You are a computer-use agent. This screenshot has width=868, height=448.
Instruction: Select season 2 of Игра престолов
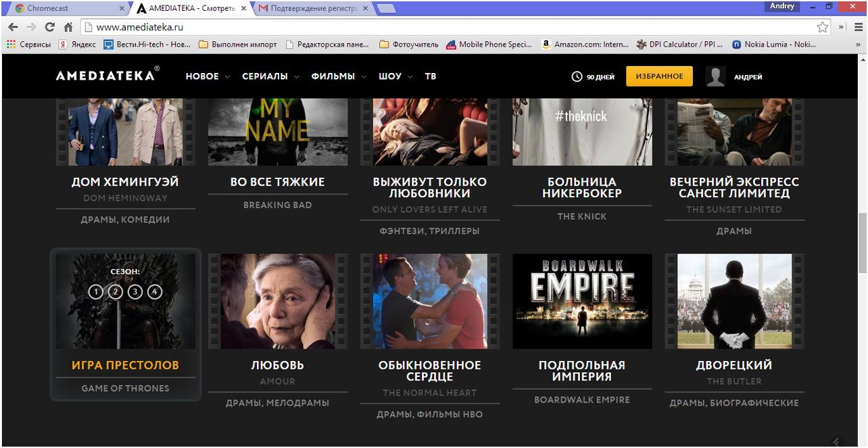tap(116, 292)
